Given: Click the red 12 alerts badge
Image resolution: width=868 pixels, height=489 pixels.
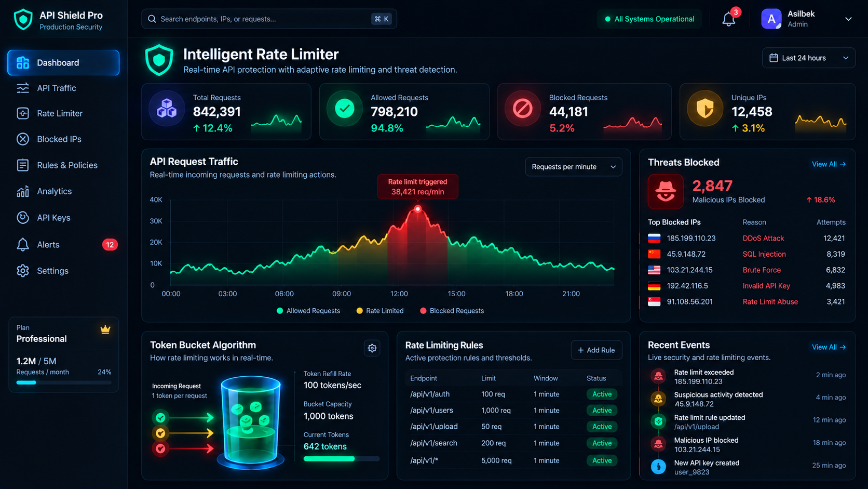Looking at the screenshot, I should pos(110,245).
